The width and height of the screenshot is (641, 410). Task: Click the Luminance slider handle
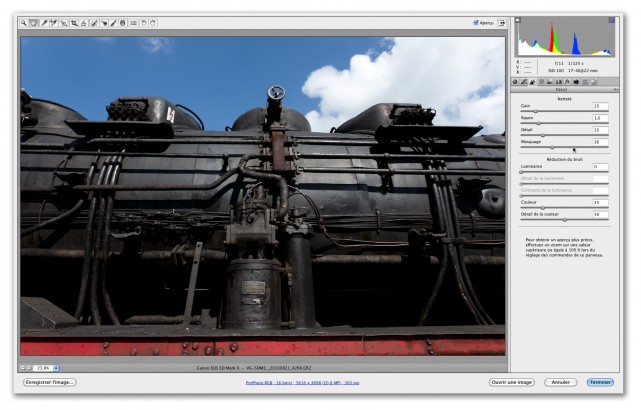(521, 172)
